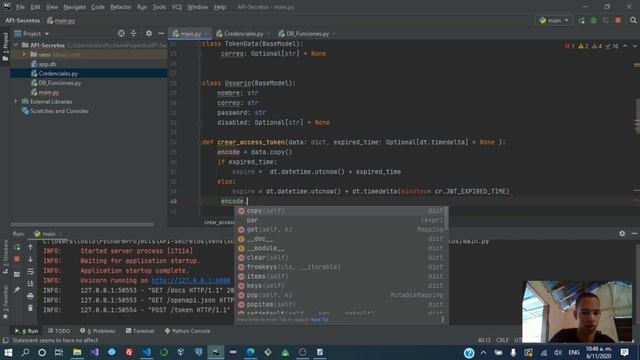Viewport: 640px width, 360px height.
Task: Click the rerun icon in top toolbar
Action: coord(581,20)
